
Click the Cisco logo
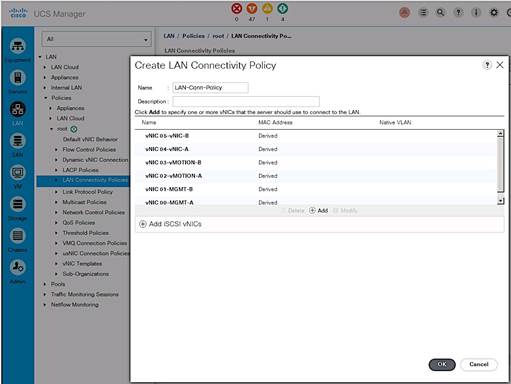(x=18, y=13)
